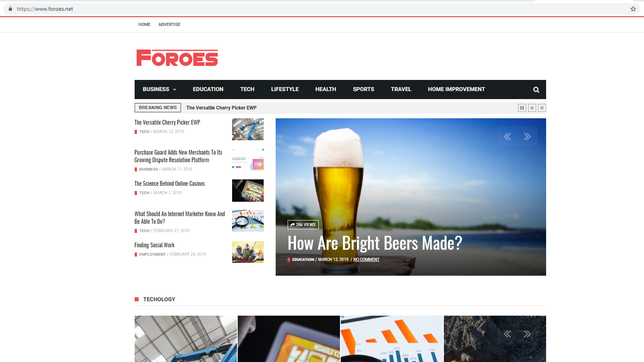Open the search icon in navigation bar
Viewport: 644px width, 362px height.
point(536,90)
